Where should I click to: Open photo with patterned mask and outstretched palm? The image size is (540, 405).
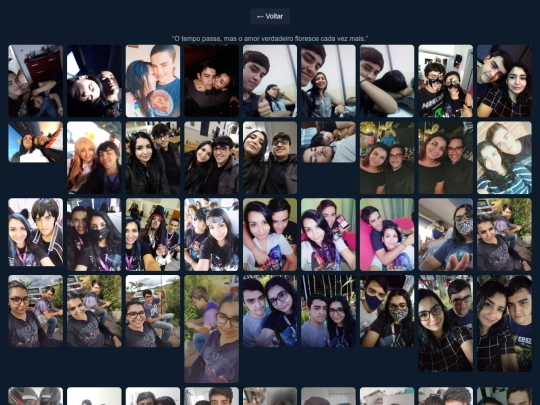click(446, 234)
